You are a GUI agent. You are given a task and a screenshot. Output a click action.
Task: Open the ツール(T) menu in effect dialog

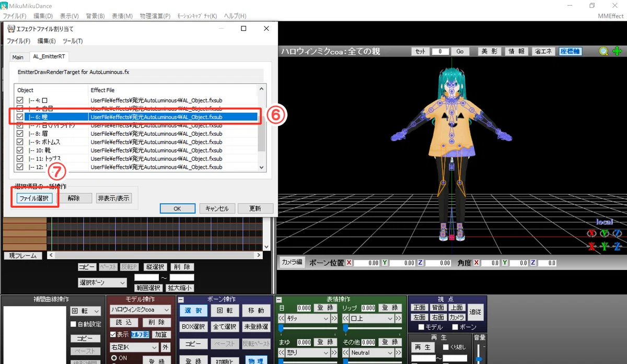(73, 41)
